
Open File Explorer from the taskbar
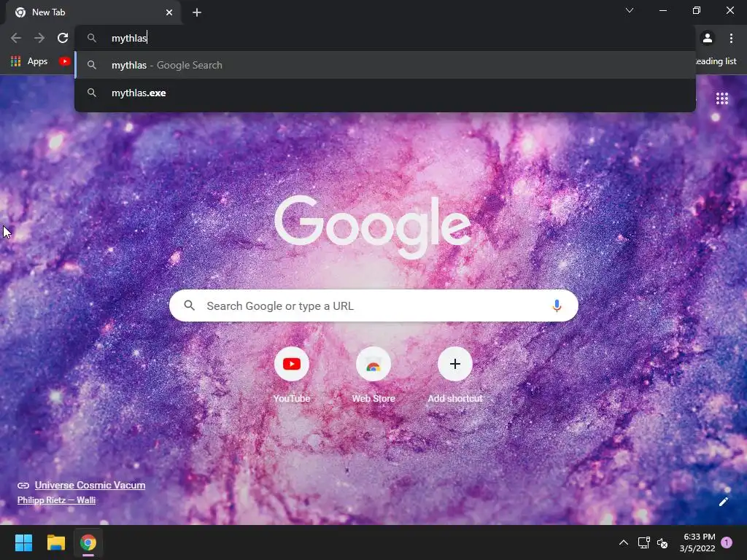[x=55, y=542]
